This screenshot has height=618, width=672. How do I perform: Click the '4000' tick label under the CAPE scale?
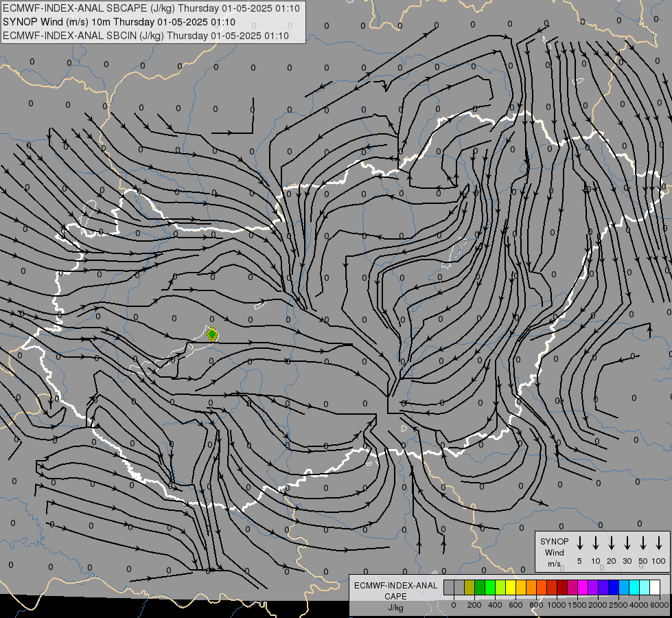click(x=639, y=605)
